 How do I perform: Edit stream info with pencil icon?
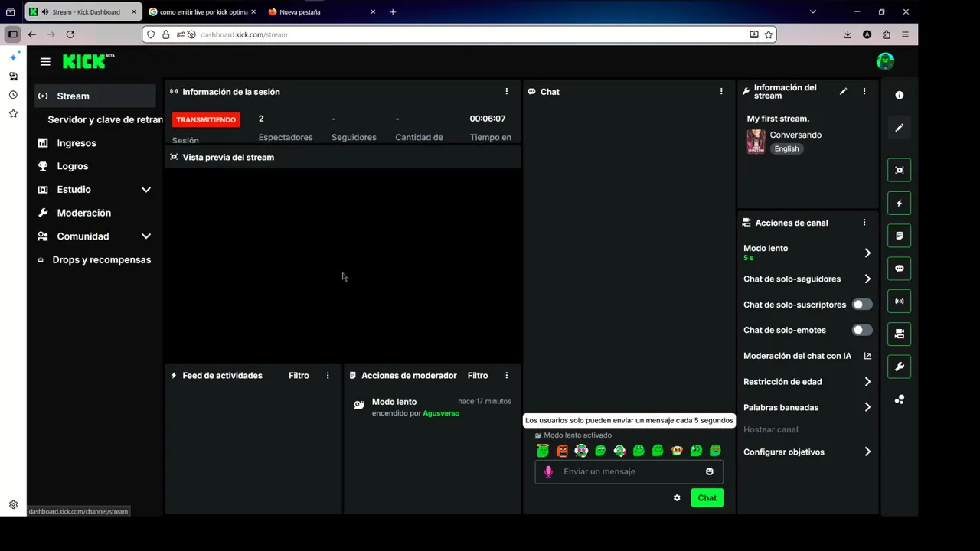843,91
